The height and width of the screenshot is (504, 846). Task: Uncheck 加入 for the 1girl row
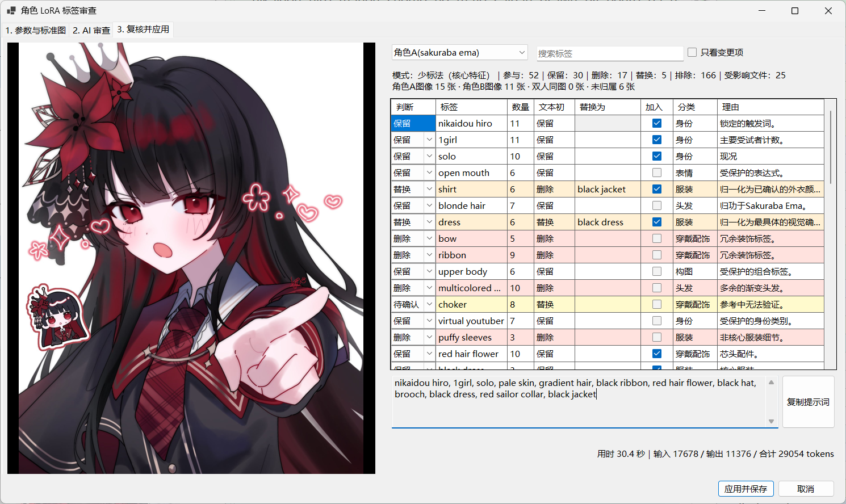[657, 140]
